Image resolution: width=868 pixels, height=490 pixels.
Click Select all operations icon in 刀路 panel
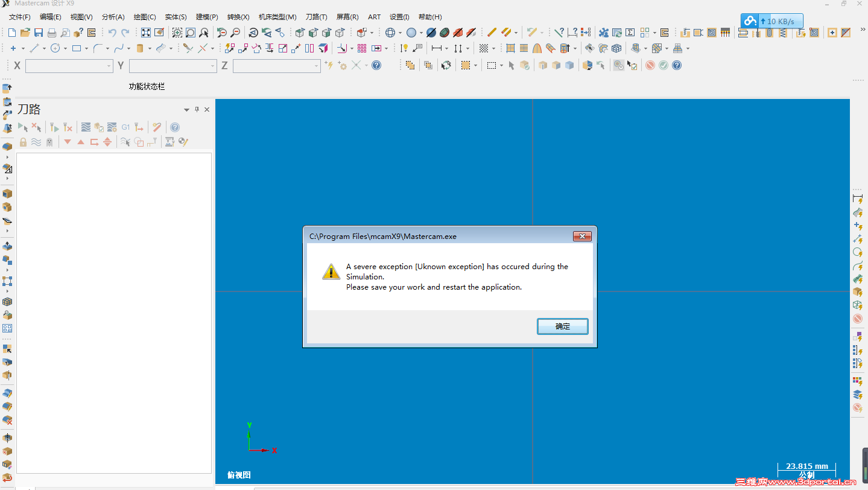(23, 127)
